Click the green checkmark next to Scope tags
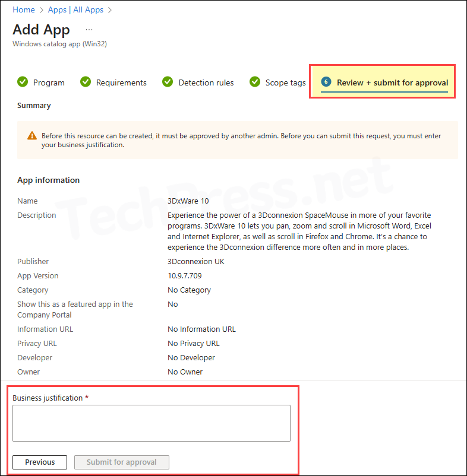Image resolution: width=467 pixels, height=476 pixels. (x=255, y=82)
